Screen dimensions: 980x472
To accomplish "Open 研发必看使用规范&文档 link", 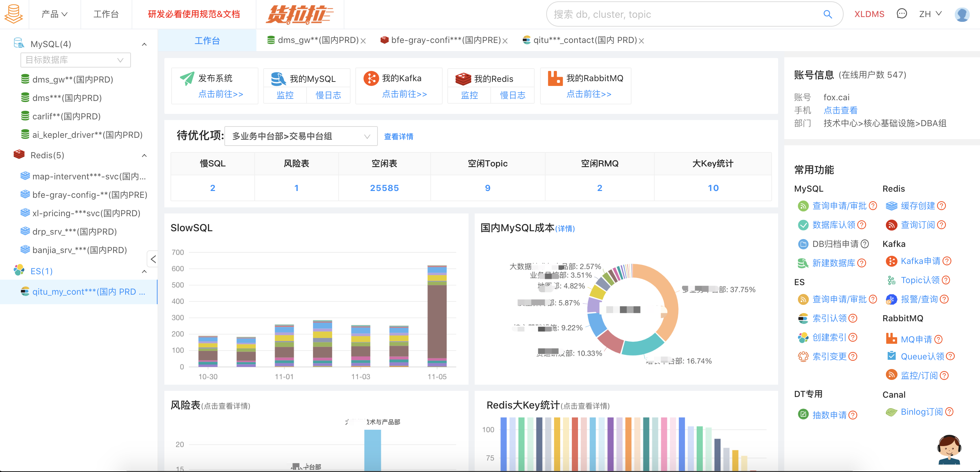I will [x=194, y=14].
